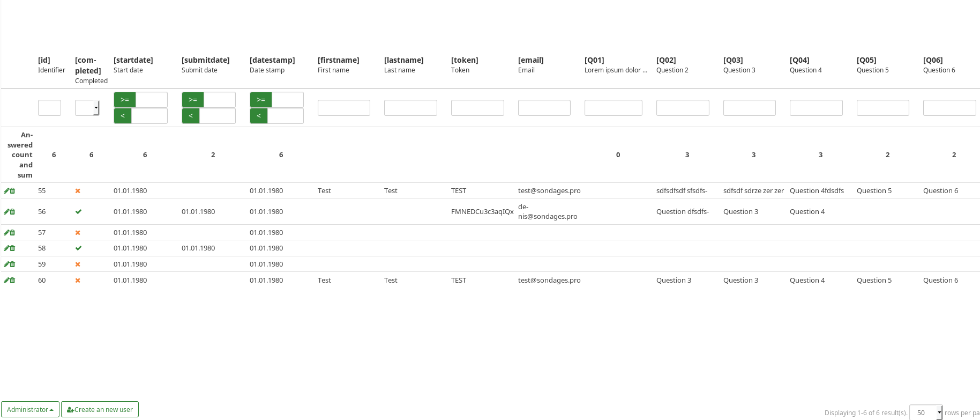Click the green checkmark for response 58
Viewport: 980px width, 420px height.
tap(78, 248)
